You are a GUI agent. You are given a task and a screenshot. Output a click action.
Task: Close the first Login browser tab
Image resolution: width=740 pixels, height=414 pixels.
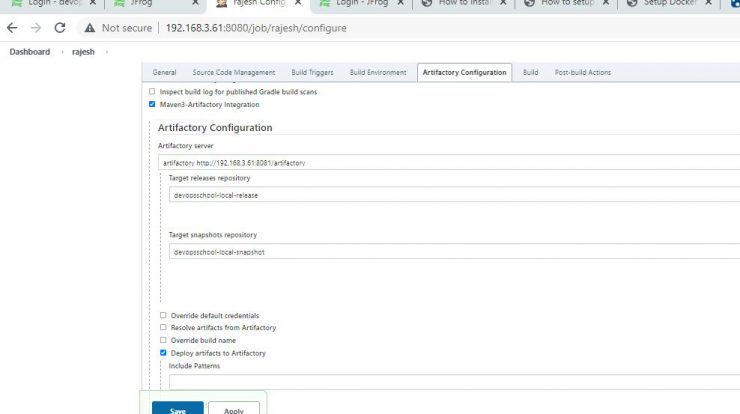point(92,3)
